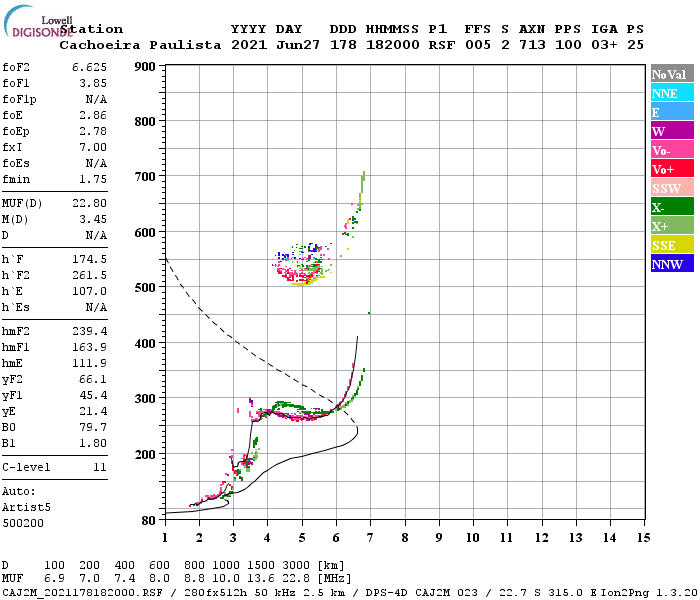
Task: Click the h`F value 174.5
Action: point(89,259)
